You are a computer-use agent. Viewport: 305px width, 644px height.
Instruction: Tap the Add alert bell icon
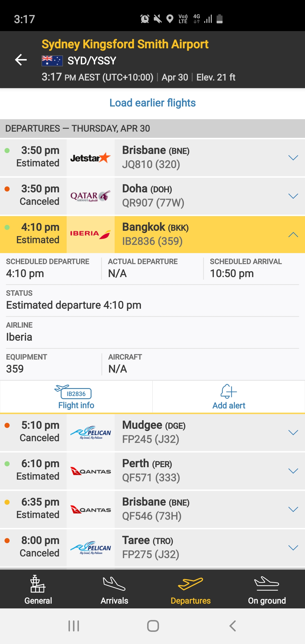coord(228,392)
